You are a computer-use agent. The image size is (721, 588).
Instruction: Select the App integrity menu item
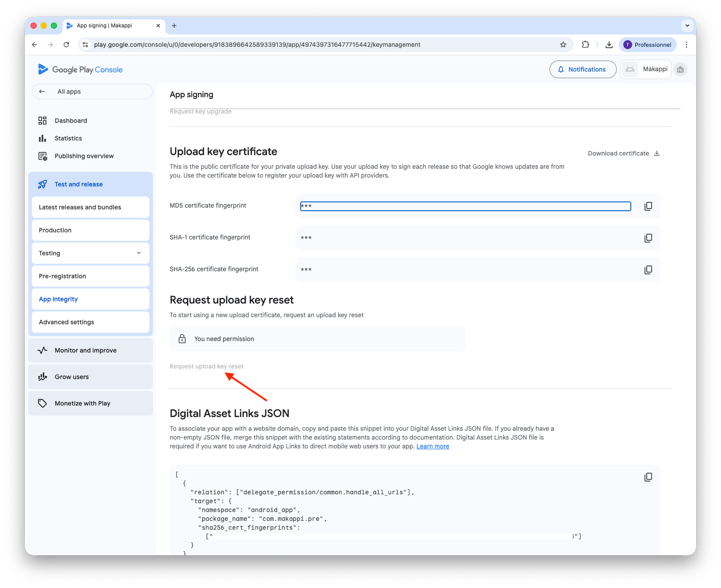click(58, 299)
